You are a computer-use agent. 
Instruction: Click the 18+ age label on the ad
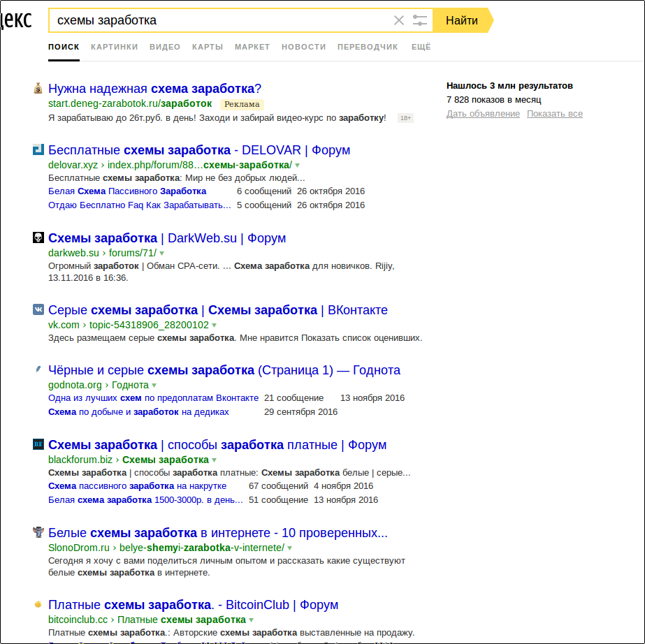pyautogui.click(x=405, y=118)
